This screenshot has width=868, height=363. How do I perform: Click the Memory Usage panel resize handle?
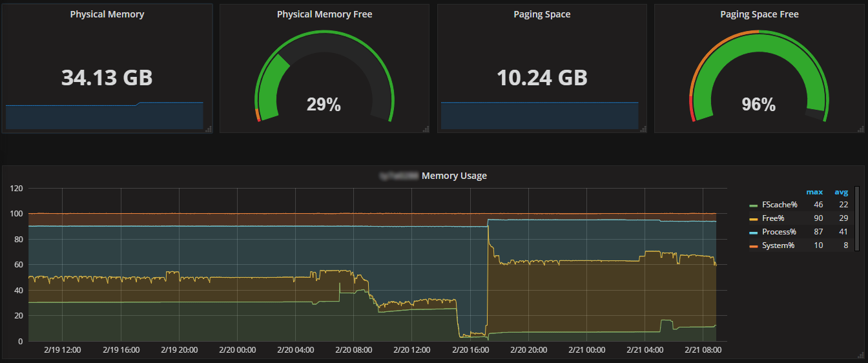point(860,355)
